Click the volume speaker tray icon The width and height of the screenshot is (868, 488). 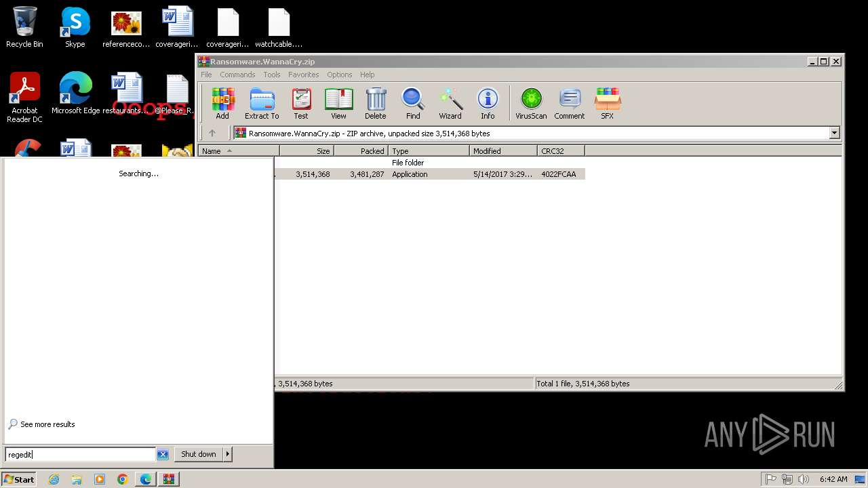(804, 479)
